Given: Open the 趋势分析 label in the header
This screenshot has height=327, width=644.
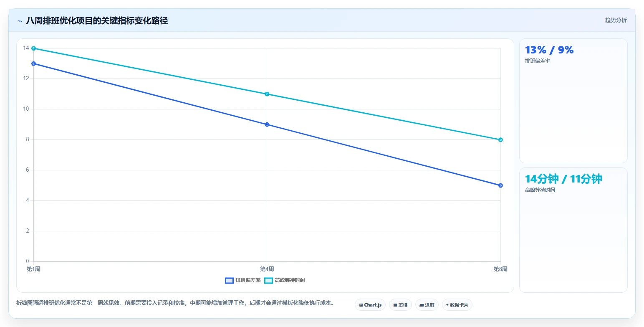Looking at the screenshot, I should [616, 20].
